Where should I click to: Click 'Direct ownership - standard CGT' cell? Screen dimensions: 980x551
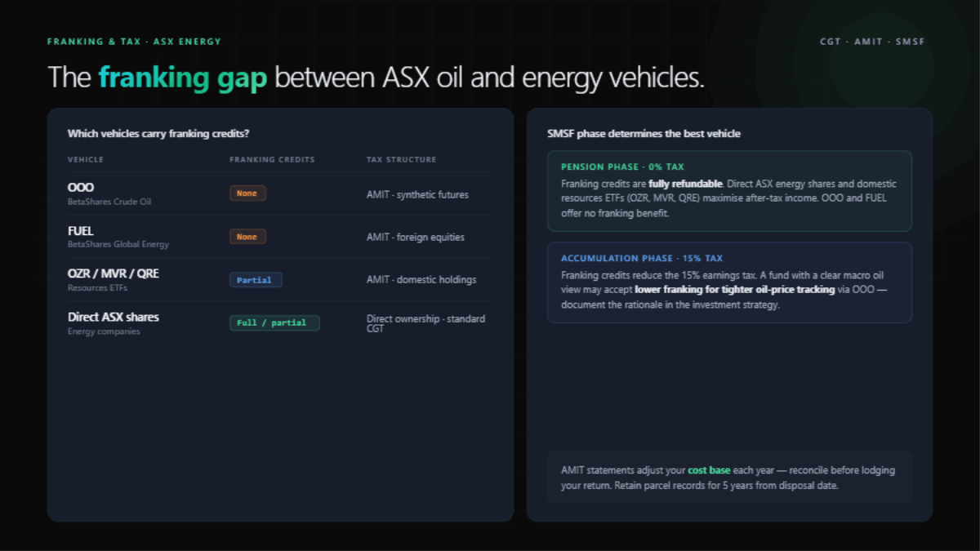(x=426, y=323)
